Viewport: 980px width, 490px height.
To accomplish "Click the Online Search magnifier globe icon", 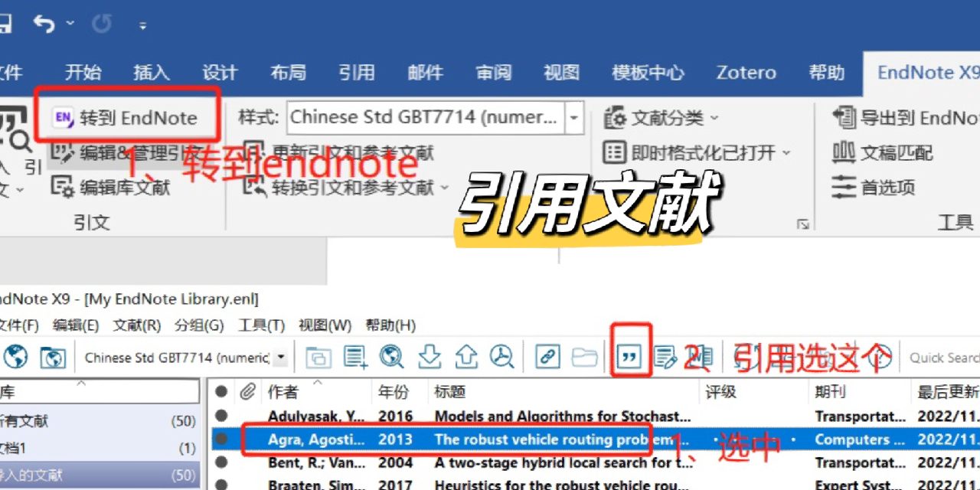I will coord(391,357).
